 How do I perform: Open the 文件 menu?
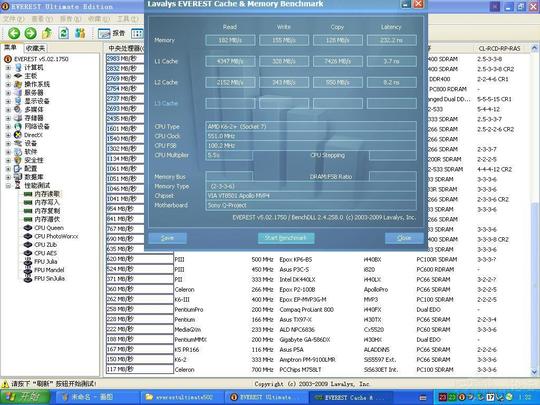14,19
